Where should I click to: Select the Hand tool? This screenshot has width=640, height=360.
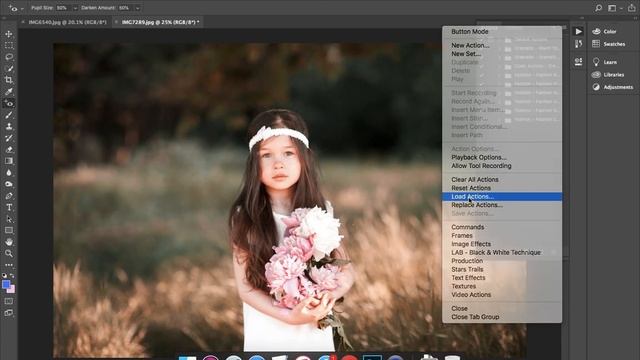(9, 242)
